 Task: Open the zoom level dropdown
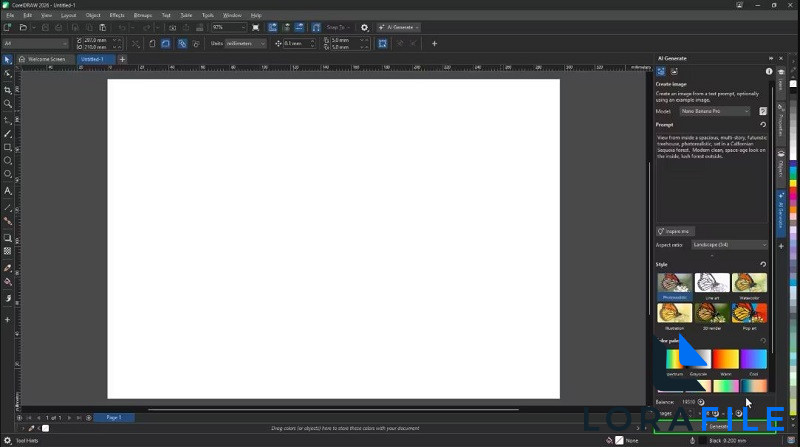[243, 28]
